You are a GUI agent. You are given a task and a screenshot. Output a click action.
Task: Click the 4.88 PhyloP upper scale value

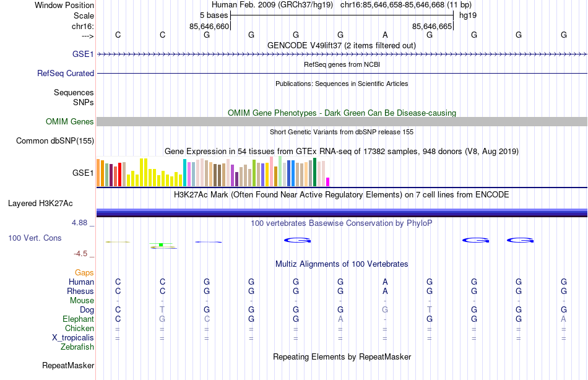pos(79,223)
